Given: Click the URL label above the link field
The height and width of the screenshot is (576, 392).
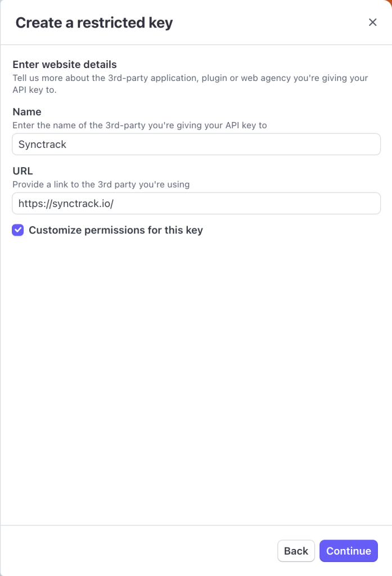Looking at the screenshot, I should (x=23, y=171).
